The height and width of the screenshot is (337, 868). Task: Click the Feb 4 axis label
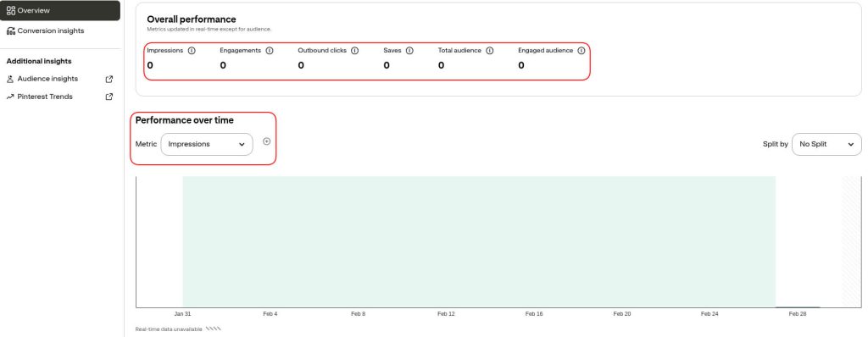270,314
